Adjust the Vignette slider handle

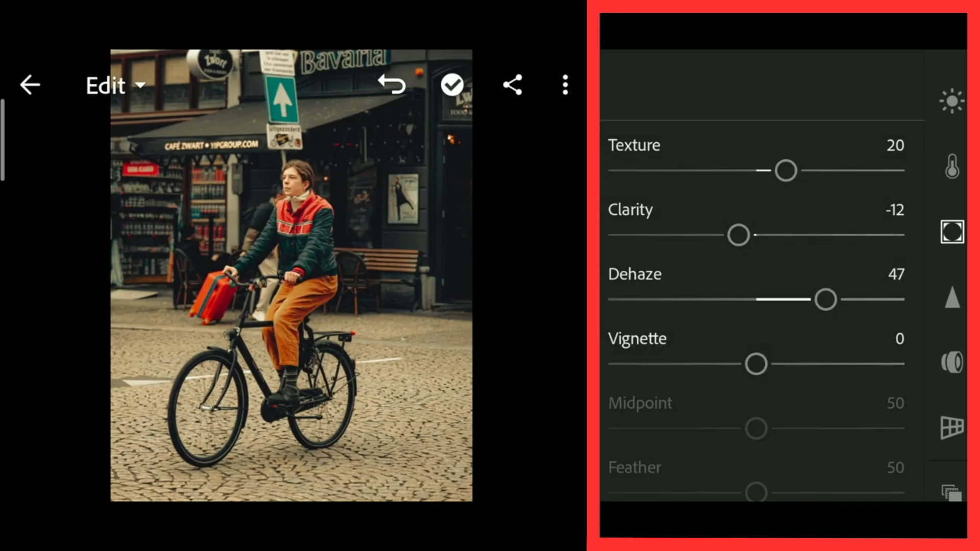point(756,364)
